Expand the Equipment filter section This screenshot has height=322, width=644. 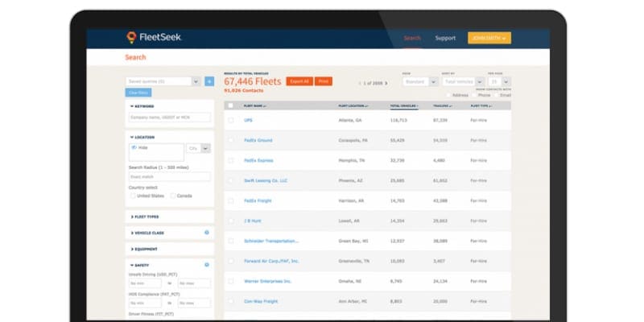[144, 249]
